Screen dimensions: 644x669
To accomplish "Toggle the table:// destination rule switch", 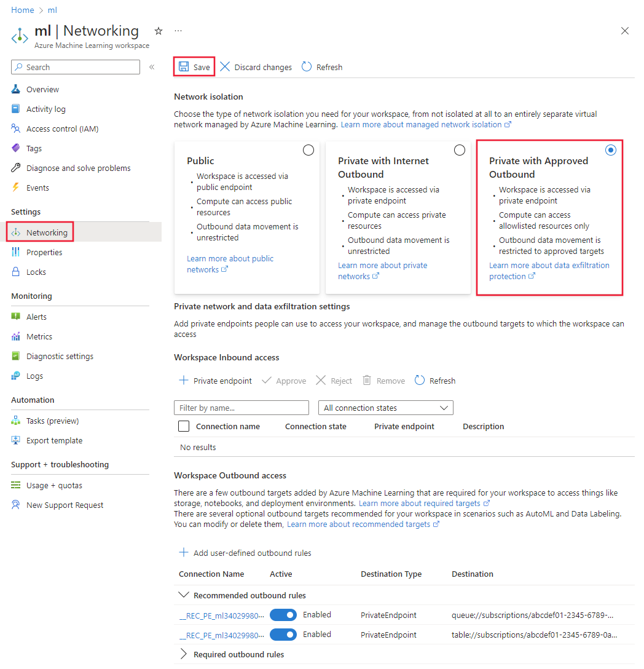I will click(x=283, y=635).
